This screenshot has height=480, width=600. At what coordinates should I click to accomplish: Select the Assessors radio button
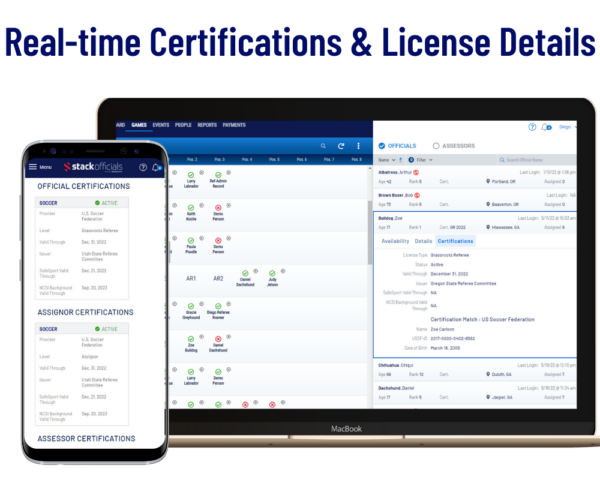click(436, 146)
